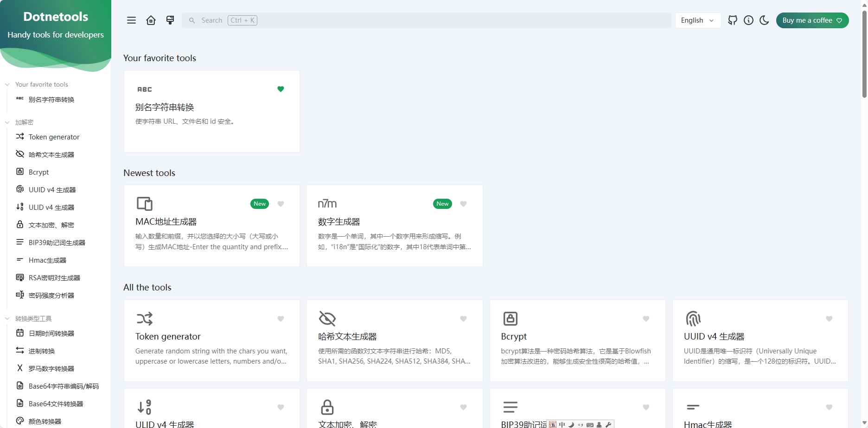Click the ULID v4 sort-number card icon
868x428 pixels.
(144, 407)
